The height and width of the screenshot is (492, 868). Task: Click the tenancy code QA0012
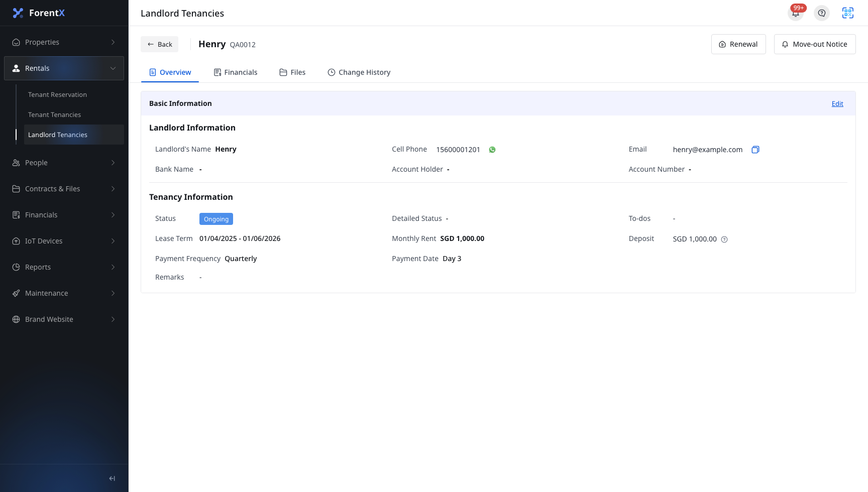[243, 45]
